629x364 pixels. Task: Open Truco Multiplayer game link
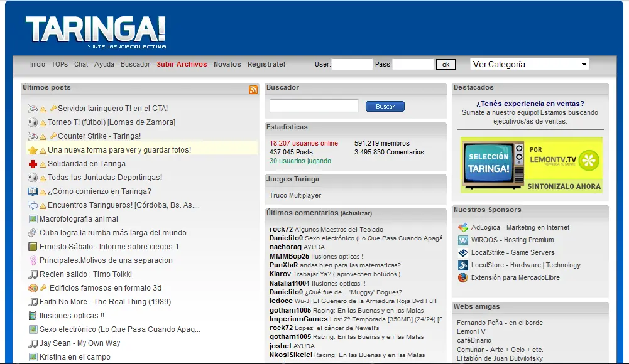click(295, 195)
